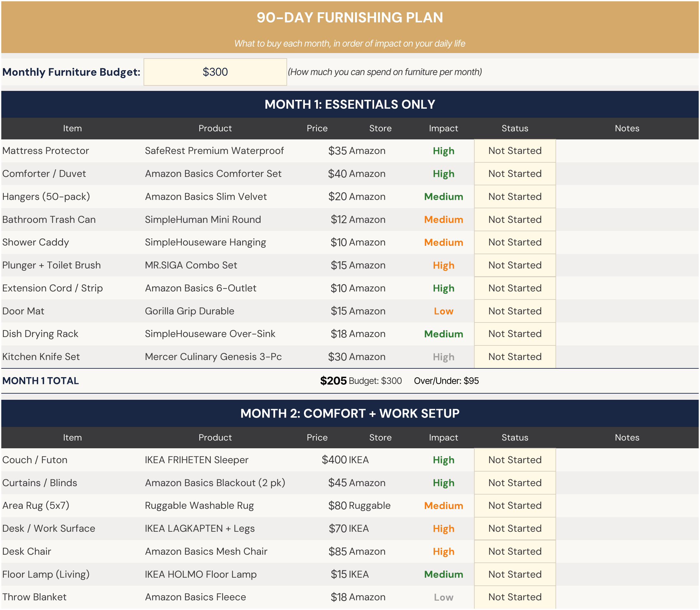Select Status cell for Area Rug (5x7)

515,506
